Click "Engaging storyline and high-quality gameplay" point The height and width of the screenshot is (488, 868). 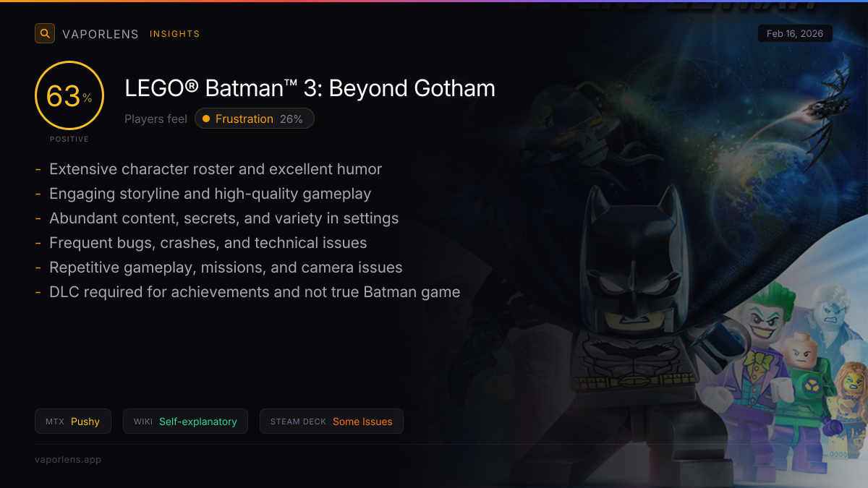[x=210, y=194]
